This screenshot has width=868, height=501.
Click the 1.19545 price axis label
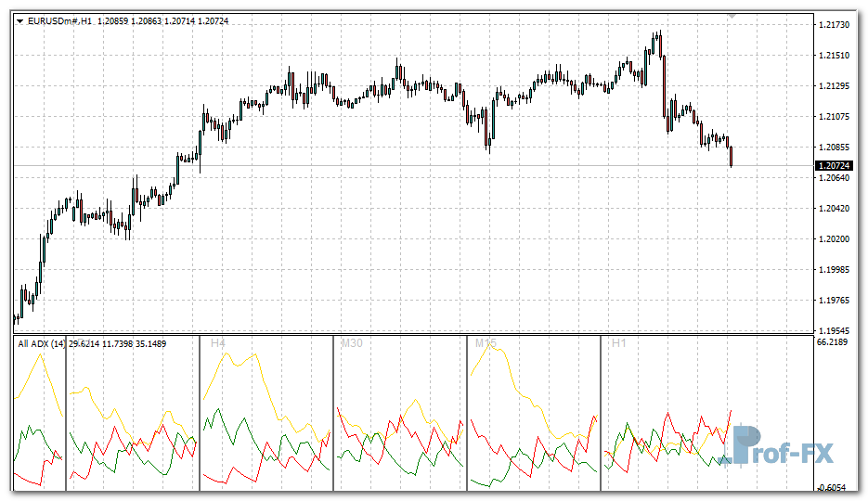point(835,330)
